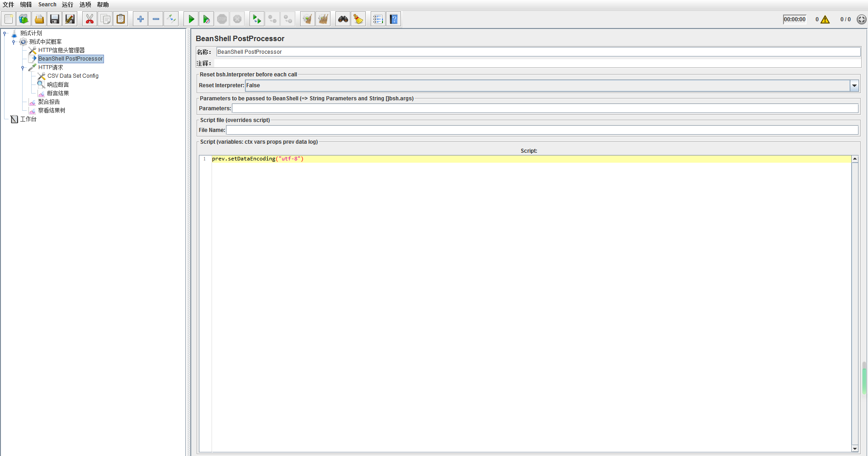Click the blue Help book icon
This screenshot has height=456, width=868.
[x=394, y=19]
